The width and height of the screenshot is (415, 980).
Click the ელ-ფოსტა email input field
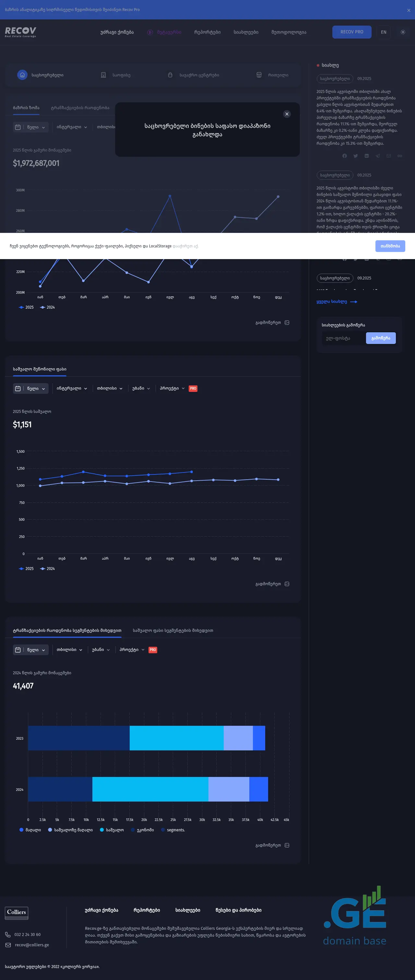[344, 338]
